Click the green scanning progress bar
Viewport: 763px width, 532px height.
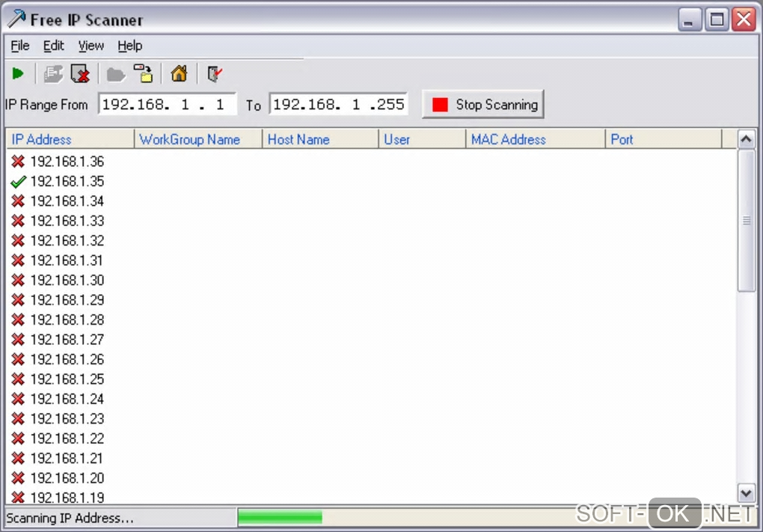coord(280,517)
